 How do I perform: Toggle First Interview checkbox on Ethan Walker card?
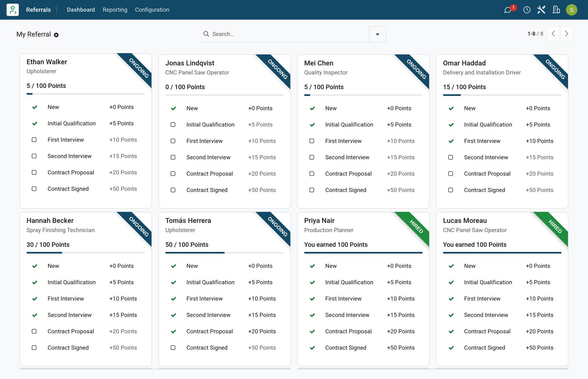click(x=34, y=140)
